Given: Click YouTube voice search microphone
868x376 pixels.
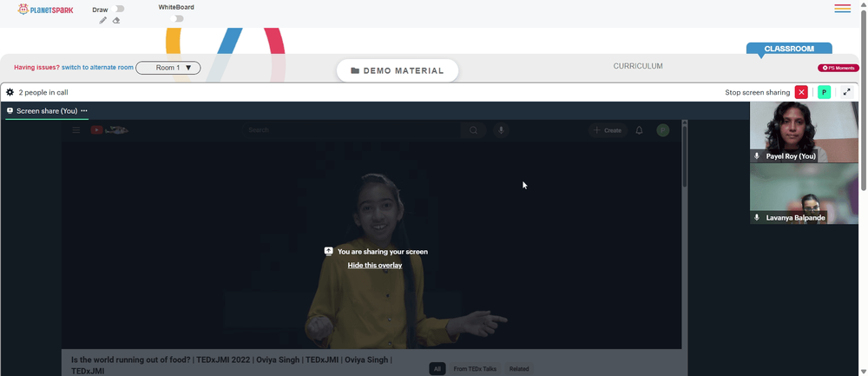Looking at the screenshot, I should (x=501, y=130).
